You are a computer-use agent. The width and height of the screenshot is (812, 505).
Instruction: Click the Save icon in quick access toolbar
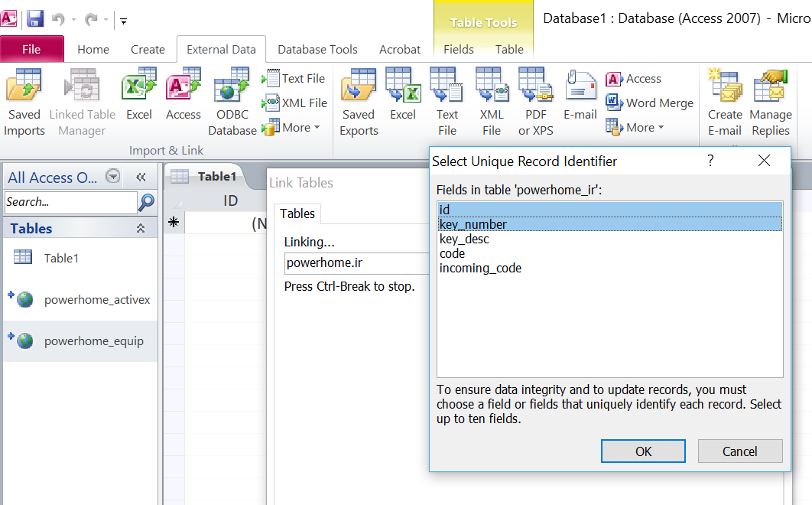coord(35,19)
